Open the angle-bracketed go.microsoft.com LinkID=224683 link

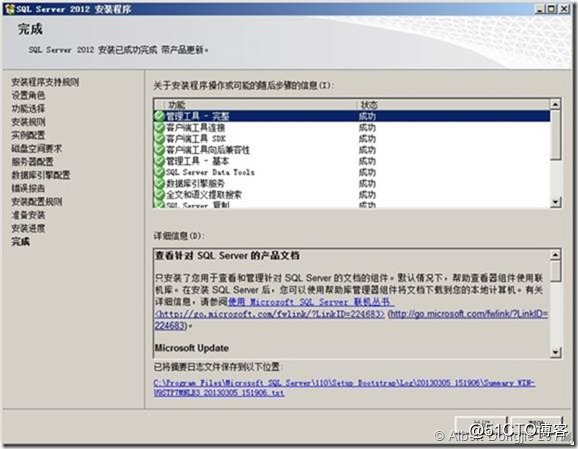[x=269, y=314]
